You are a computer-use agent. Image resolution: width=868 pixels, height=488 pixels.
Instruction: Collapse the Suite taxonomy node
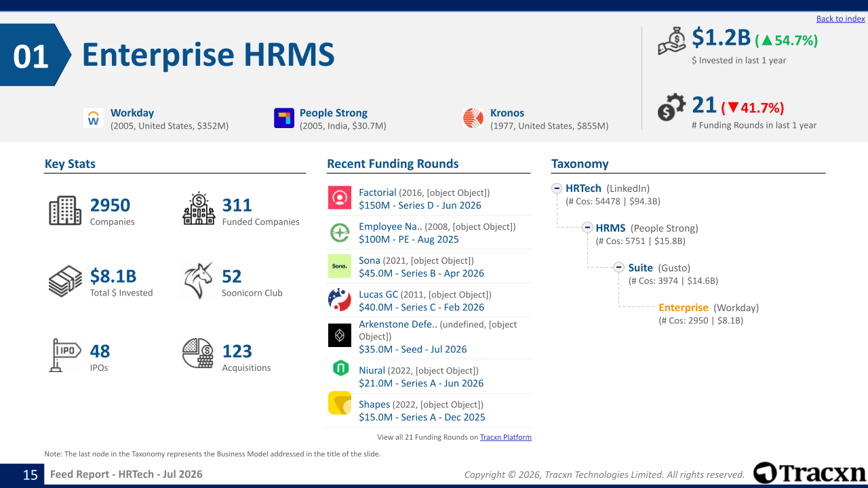point(619,267)
